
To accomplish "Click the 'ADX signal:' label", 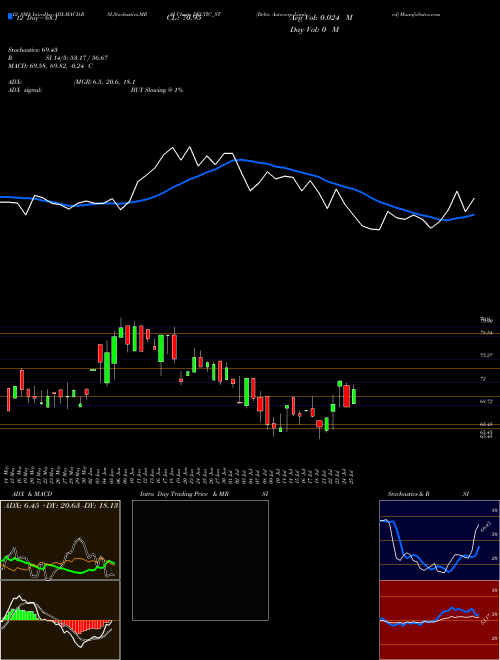I will [x=24, y=90].
